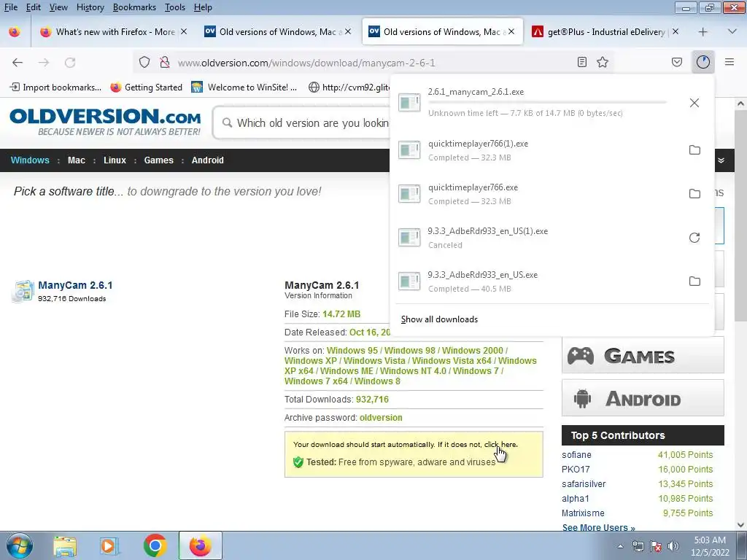Expand the navigation bar double chevron

pos(721,160)
